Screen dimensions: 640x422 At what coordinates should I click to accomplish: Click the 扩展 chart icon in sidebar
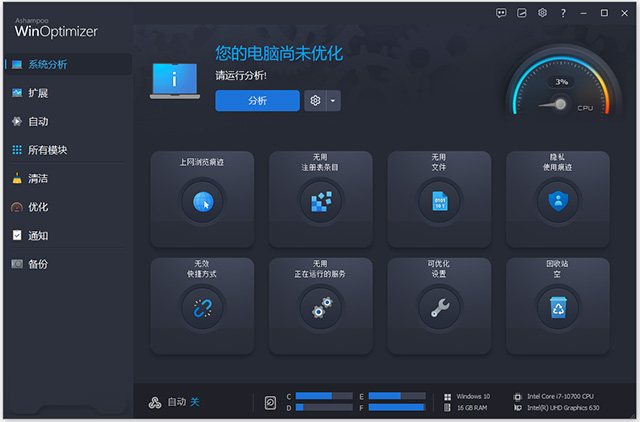coord(17,93)
